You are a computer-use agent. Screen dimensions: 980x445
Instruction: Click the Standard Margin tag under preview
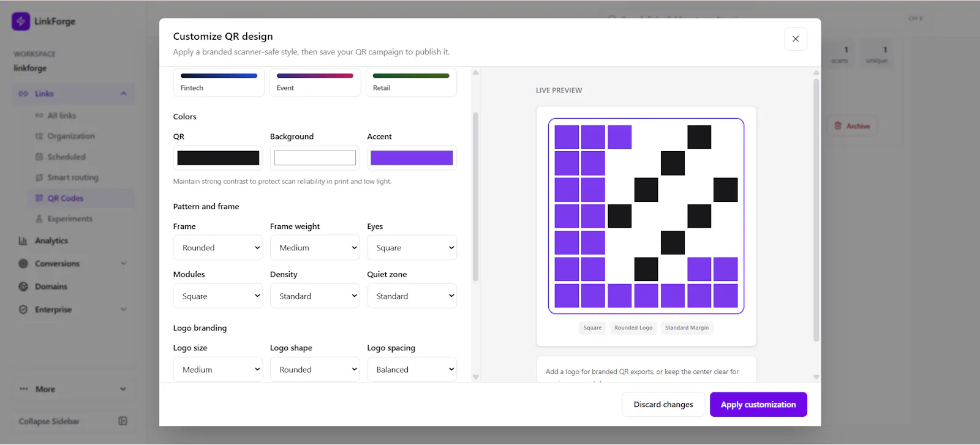pyautogui.click(x=687, y=327)
